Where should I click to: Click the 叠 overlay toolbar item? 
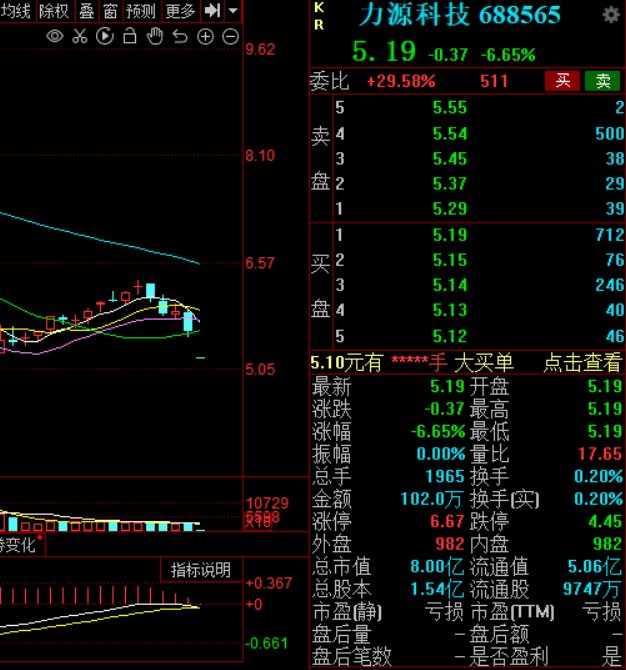point(86,11)
